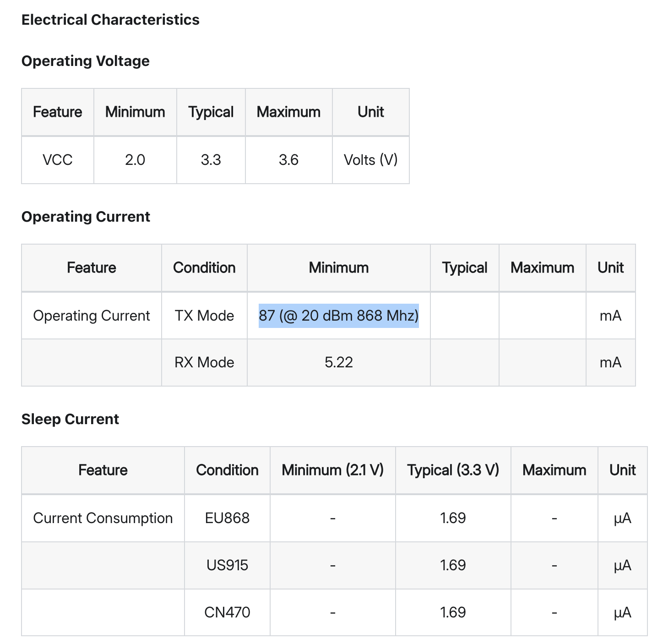
Task: Select the RX Mode condition cell
Action: (x=204, y=362)
